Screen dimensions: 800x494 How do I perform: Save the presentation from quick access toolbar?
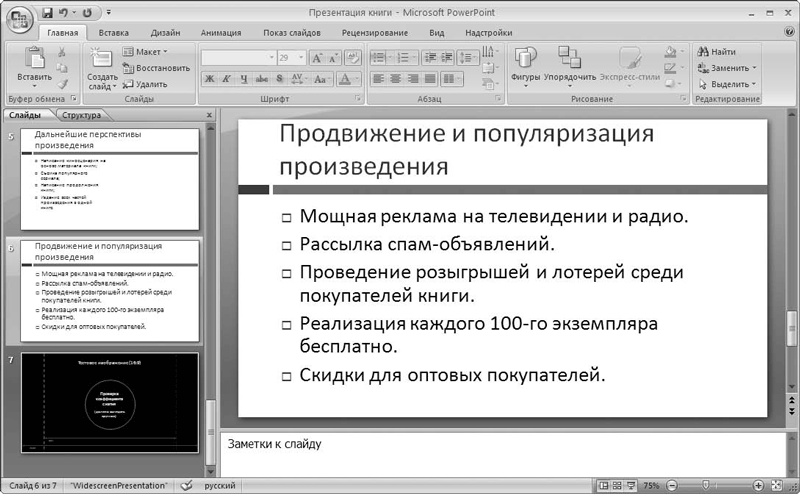point(47,12)
